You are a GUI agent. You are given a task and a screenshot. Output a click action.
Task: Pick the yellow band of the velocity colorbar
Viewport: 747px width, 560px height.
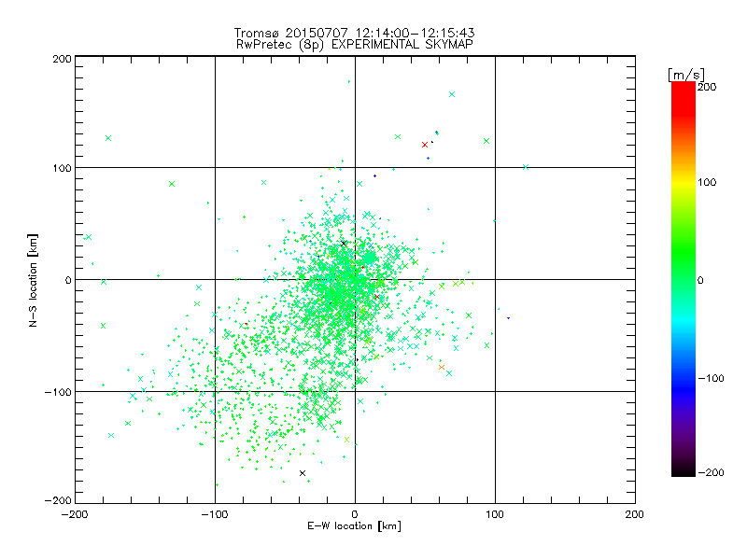coord(684,183)
